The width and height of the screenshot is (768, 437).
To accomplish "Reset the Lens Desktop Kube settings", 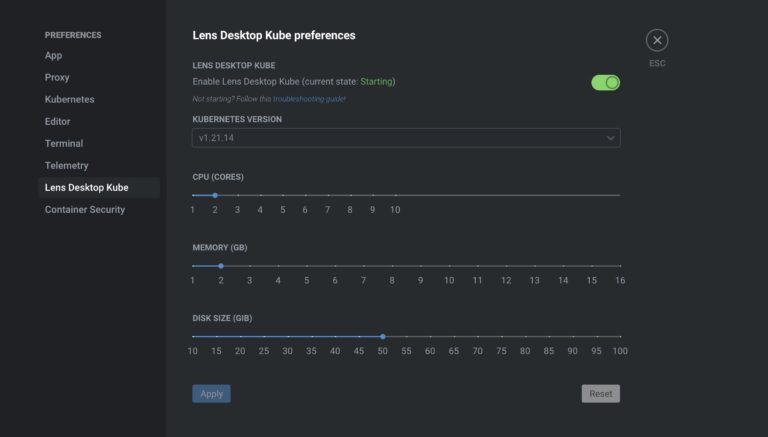I will 600,393.
